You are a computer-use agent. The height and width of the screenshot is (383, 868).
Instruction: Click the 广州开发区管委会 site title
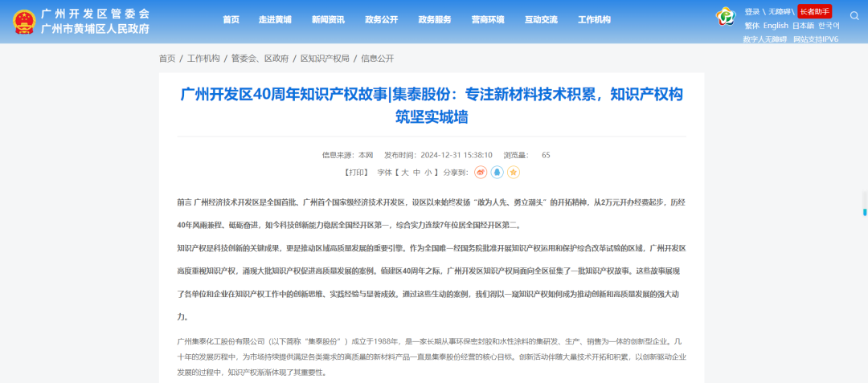pos(96,14)
